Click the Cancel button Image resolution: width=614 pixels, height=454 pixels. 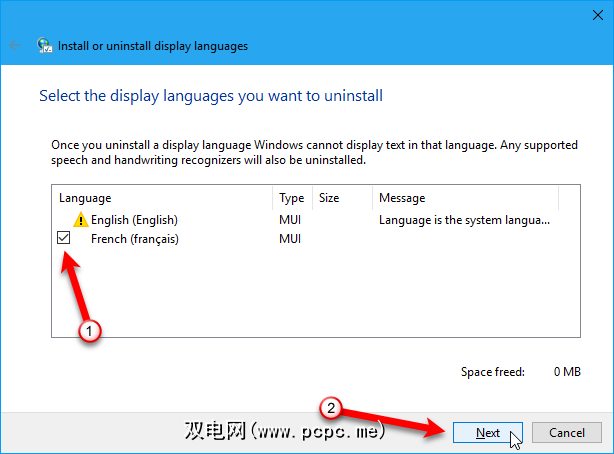click(567, 432)
